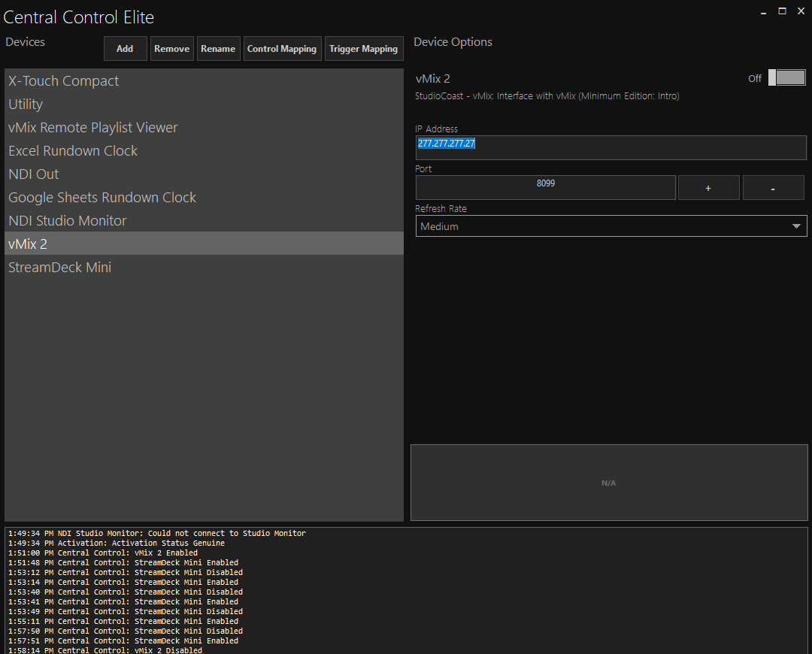
Task: Maximize the Central Control window
Action: (x=782, y=11)
